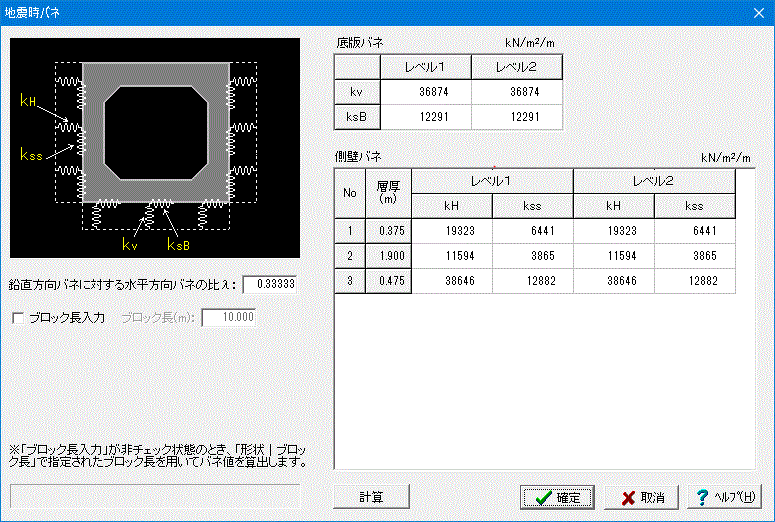Select the kv レベル1 cell 36874

[x=426, y=92]
